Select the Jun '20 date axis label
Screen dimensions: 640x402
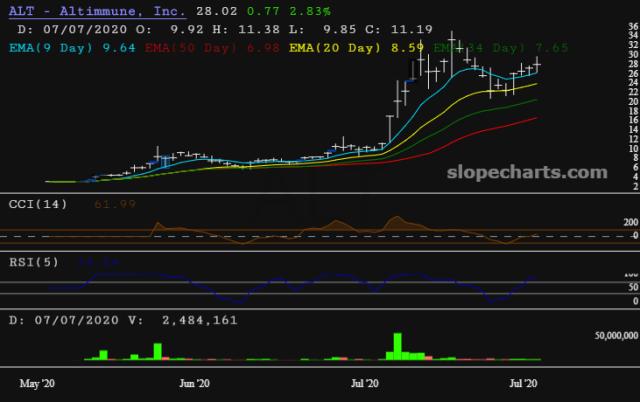pyautogui.click(x=194, y=383)
